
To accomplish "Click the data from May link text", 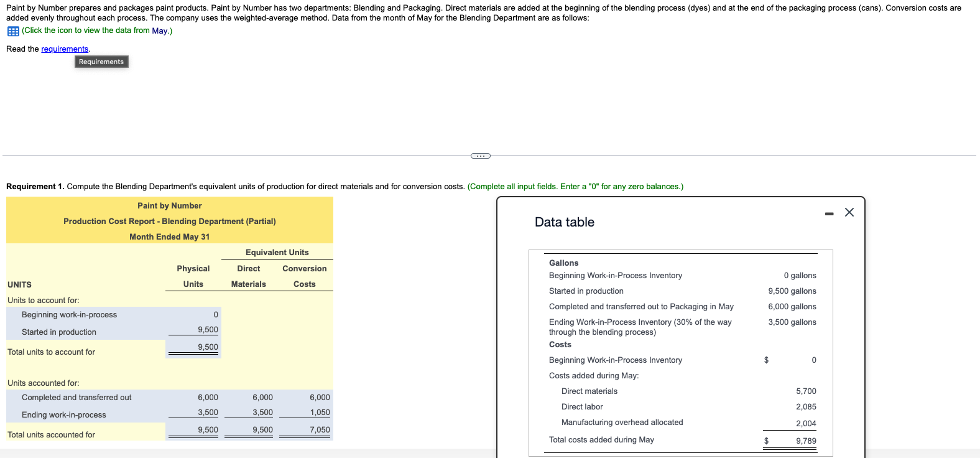I will coord(97,30).
